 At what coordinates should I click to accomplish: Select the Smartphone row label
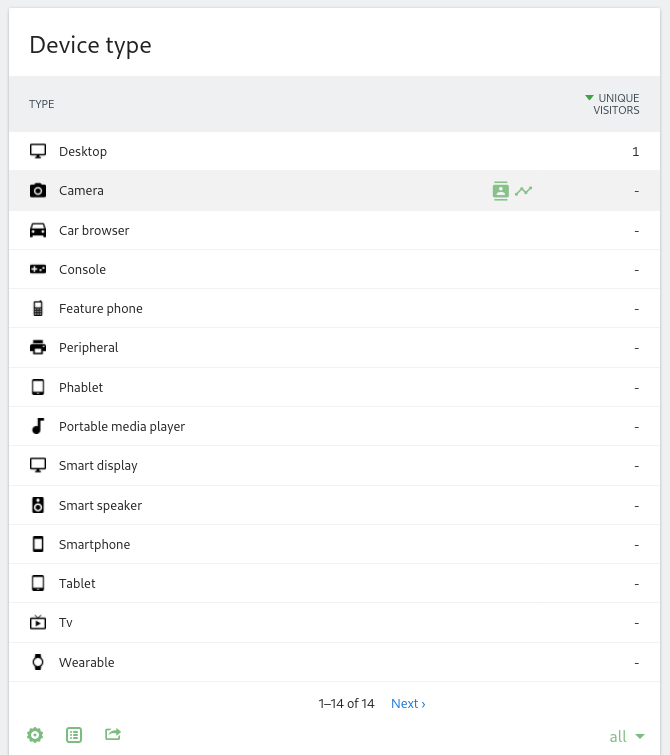(94, 545)
